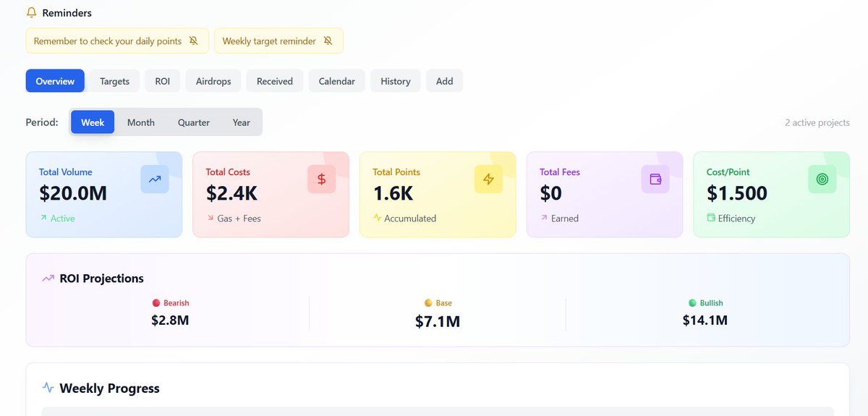868x416 pixels.
Task: Set period to Week
Action: [x=93, y=122]
